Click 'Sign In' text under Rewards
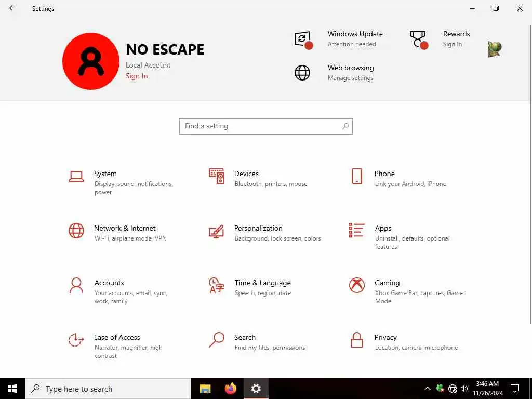The height and width of the screenshot is (399, 532). pyautogui.click(x=453, y=44)
